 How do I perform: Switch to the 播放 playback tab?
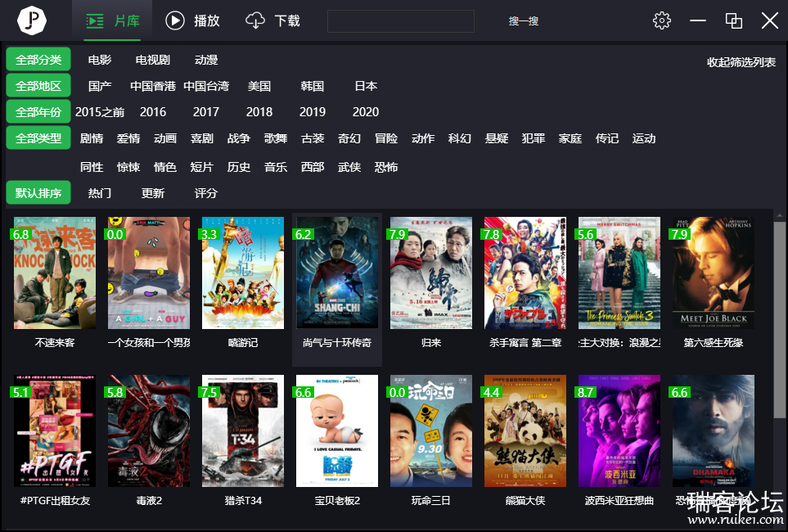pyautogui.click(x=193, y=20)
